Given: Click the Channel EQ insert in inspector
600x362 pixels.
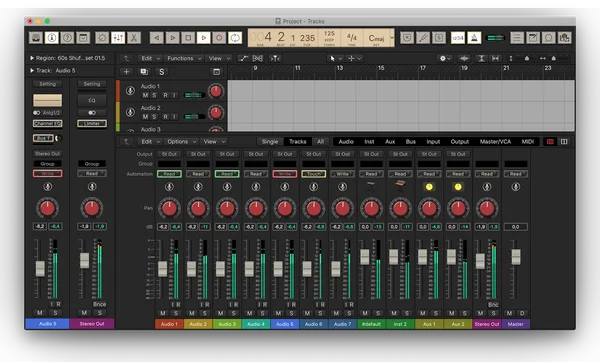Looking at the screenshot, I should (47, 124).
